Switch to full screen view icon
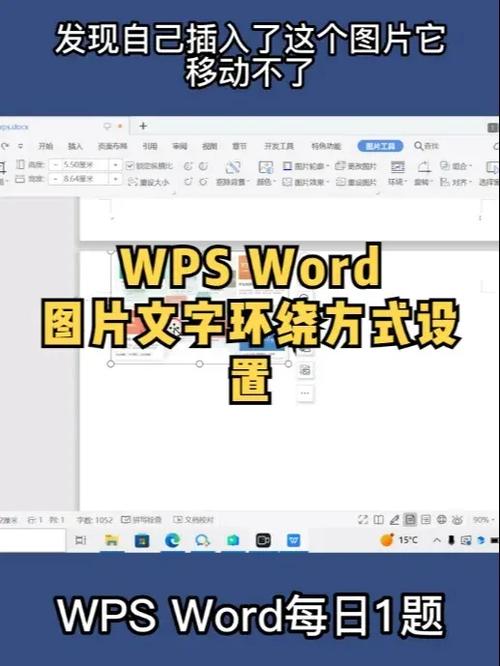This screenshot has height=666, width=500. pos(363,519)
